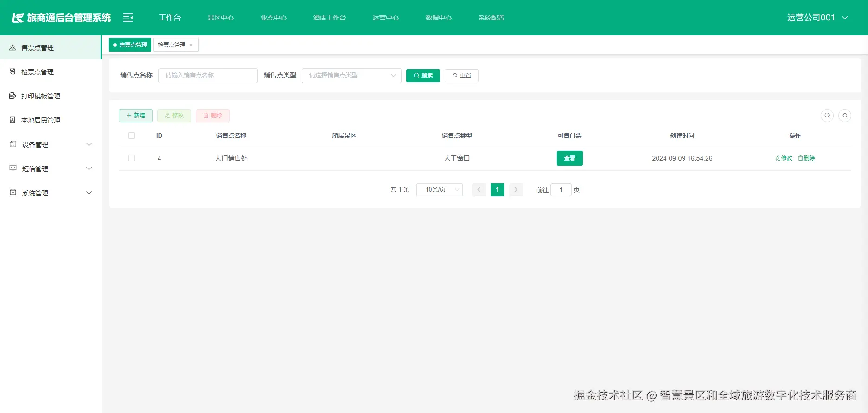The width and height of the screenshot is (868, 413).
Task: Select 检票点管理 in the sidebar
Action: 51,71
